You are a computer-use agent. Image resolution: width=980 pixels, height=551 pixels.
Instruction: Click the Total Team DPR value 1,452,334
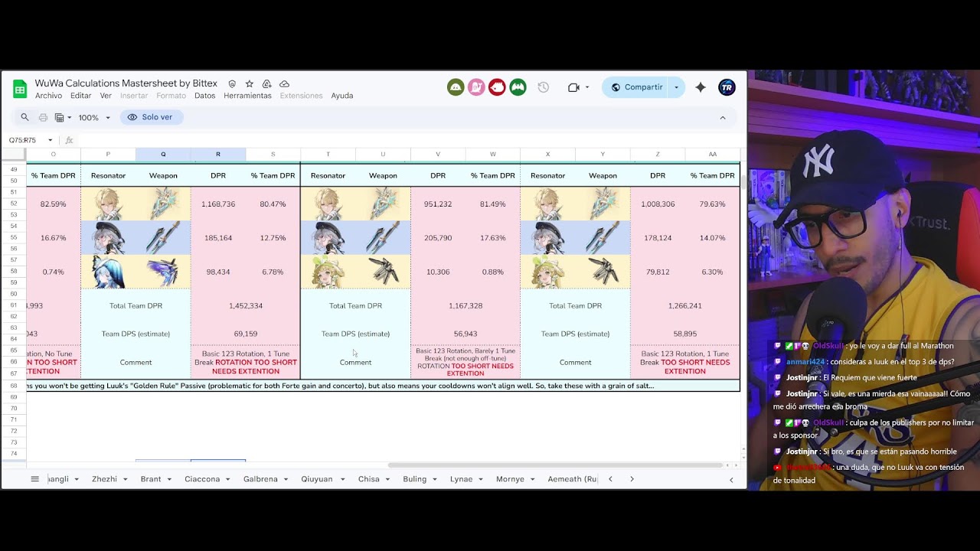tap(246, 305)
